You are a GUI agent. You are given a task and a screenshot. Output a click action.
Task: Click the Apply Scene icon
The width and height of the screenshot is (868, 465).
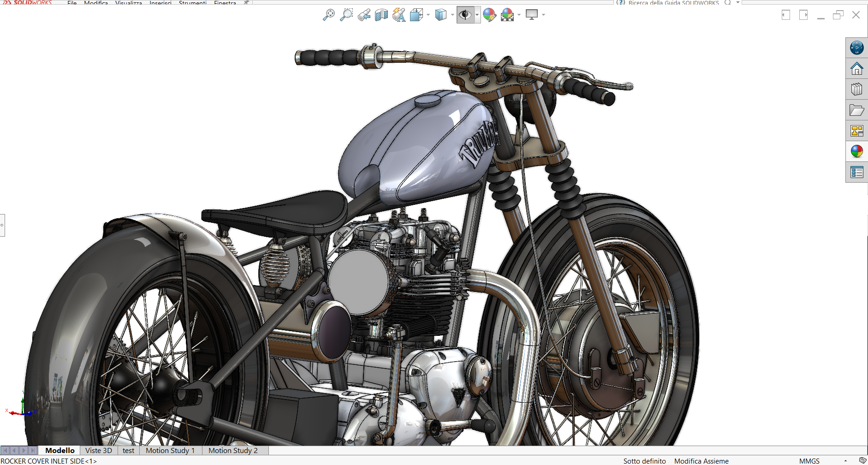[x=507, y=15]
